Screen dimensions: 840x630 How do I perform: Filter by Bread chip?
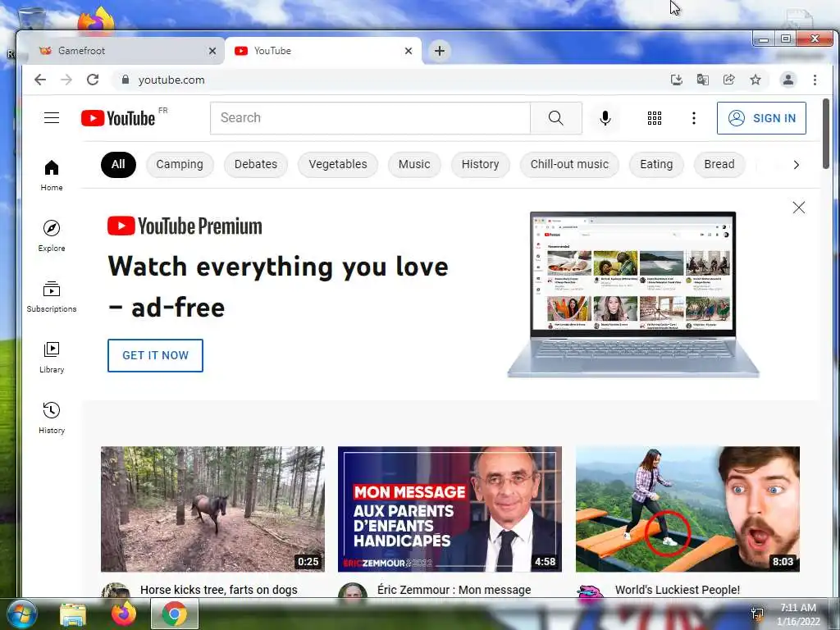719,164
